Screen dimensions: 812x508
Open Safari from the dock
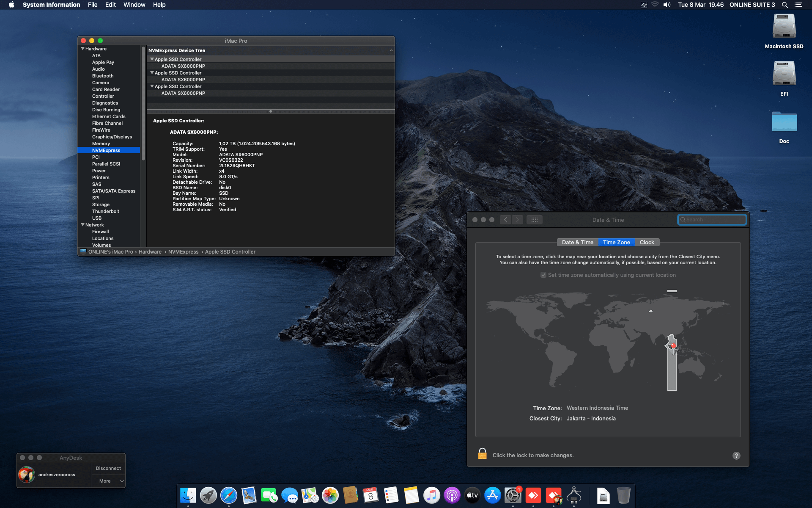(228, 495)
